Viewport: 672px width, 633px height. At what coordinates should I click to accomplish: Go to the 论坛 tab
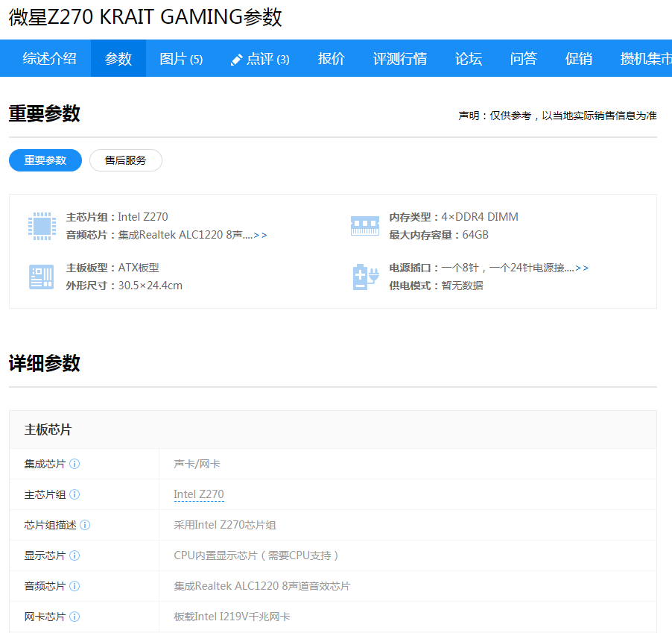click(x=469, y=58)
